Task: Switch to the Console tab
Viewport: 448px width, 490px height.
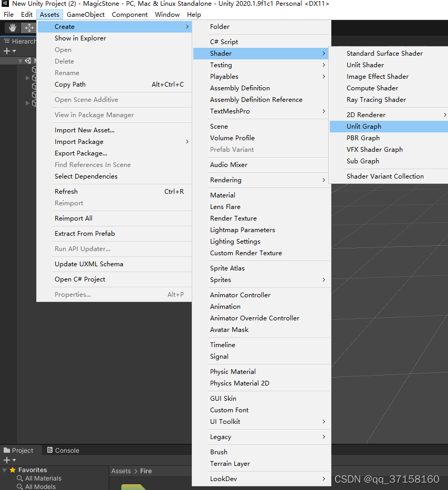Action: 63,450
